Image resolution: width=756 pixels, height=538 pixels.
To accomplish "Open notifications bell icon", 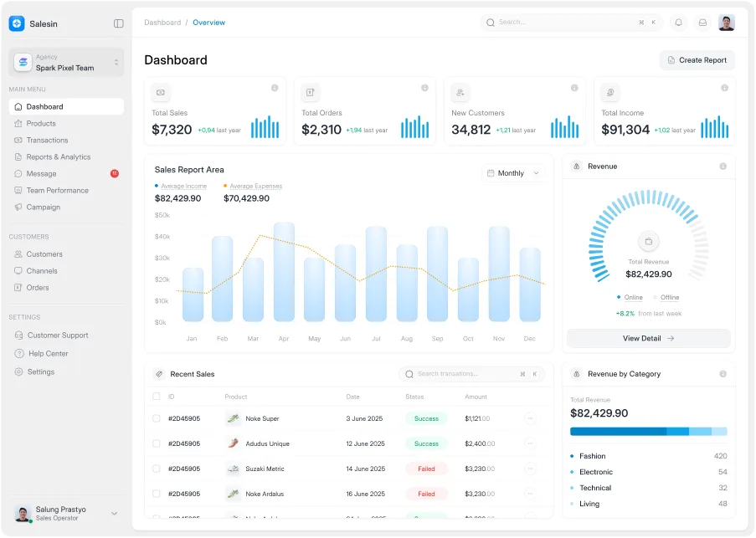I will pyautogui.click(x=678, y=23).
